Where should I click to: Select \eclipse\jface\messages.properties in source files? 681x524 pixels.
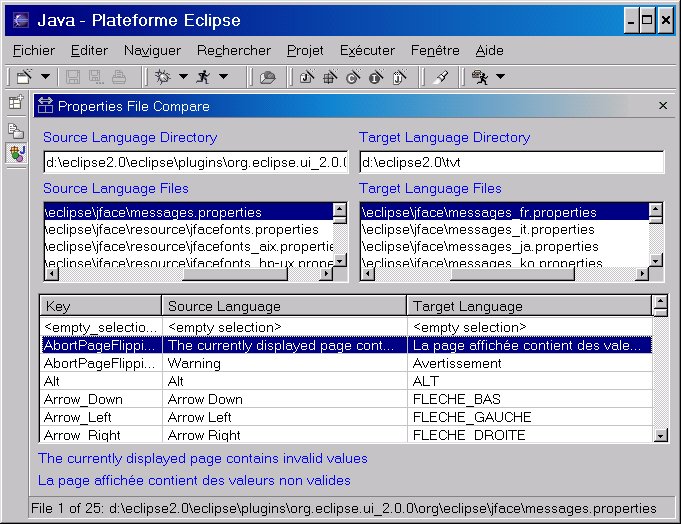(188, 212)
